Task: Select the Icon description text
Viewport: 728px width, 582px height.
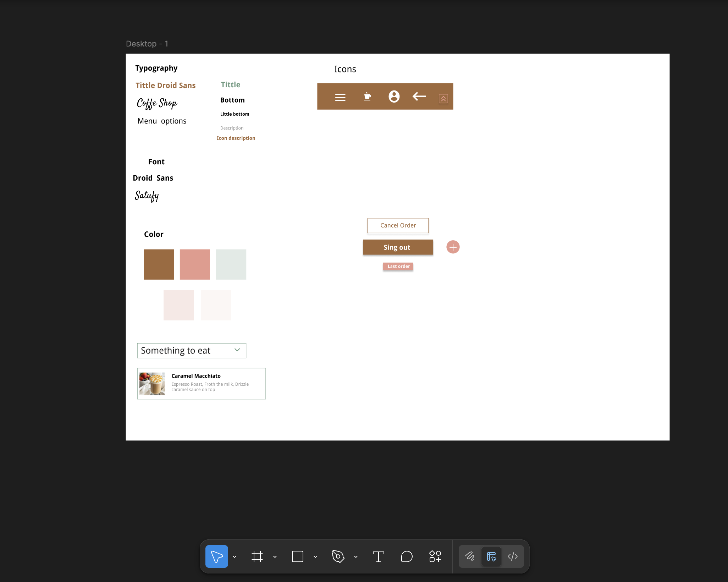Action: 236,138
